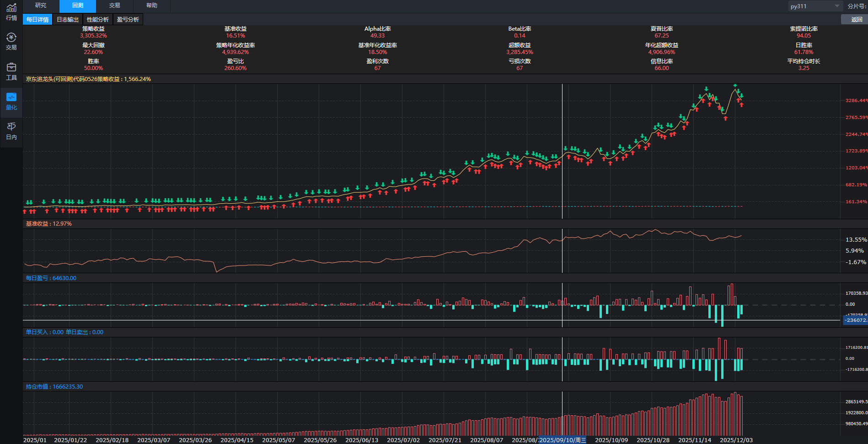Click the 持仓市值 chart panel title
Screen dimensions: 868x444
click(54, 387)
